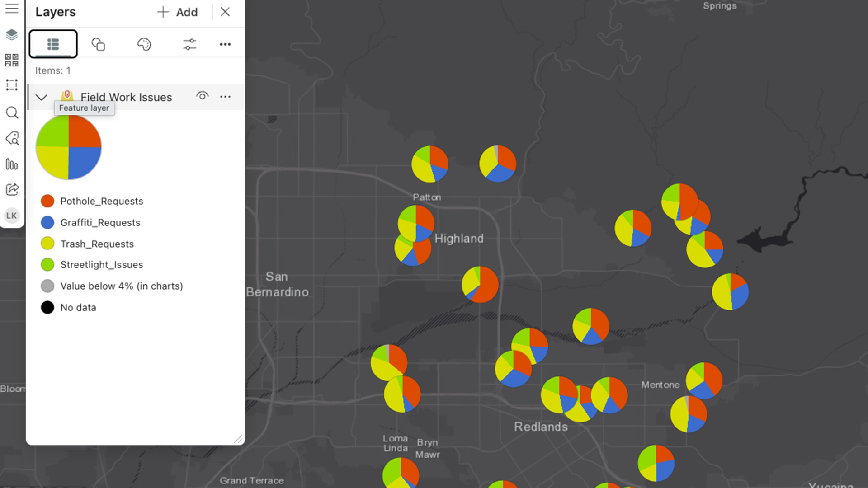Click the share map icon
Screen dimensions: 868x488
click(12, 189)
